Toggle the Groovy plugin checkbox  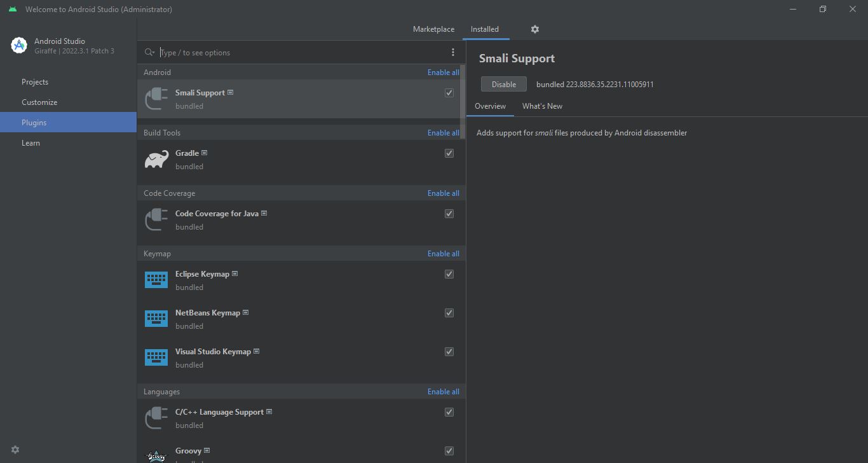point(449,450)
